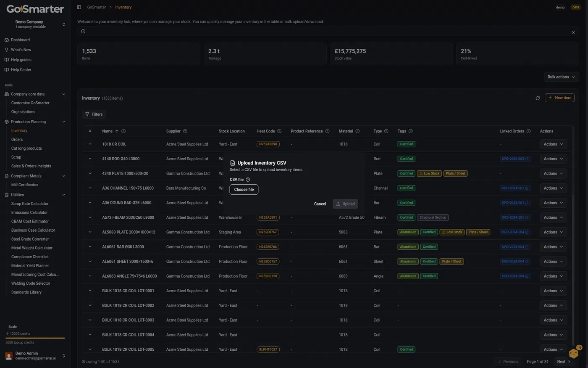This screenshot has width=588, height=368.
Task: Open the Demo Admin account menu
Action: pyautogui.click(x=35, y=356)
